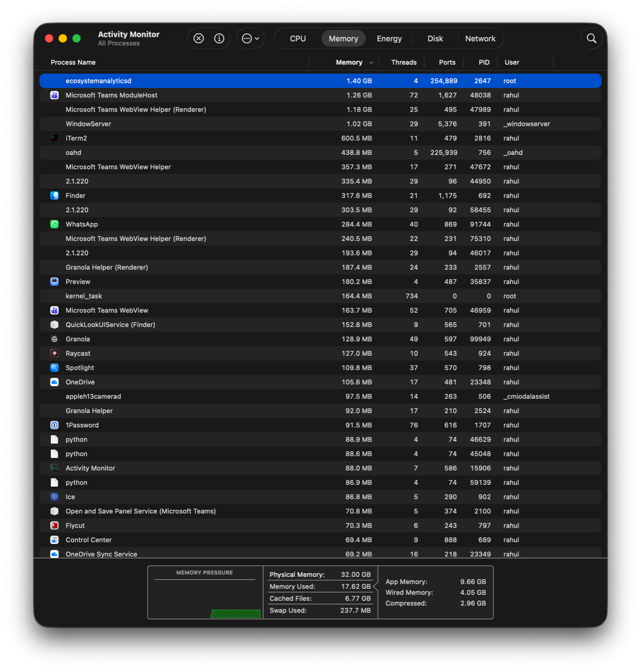Image resolution: width=641 pixels, height=672 pixels.
Task: Select the Microsoft Teams WebView Helper (Renderer) 1.18 GB row
Action: click(320, 109)
